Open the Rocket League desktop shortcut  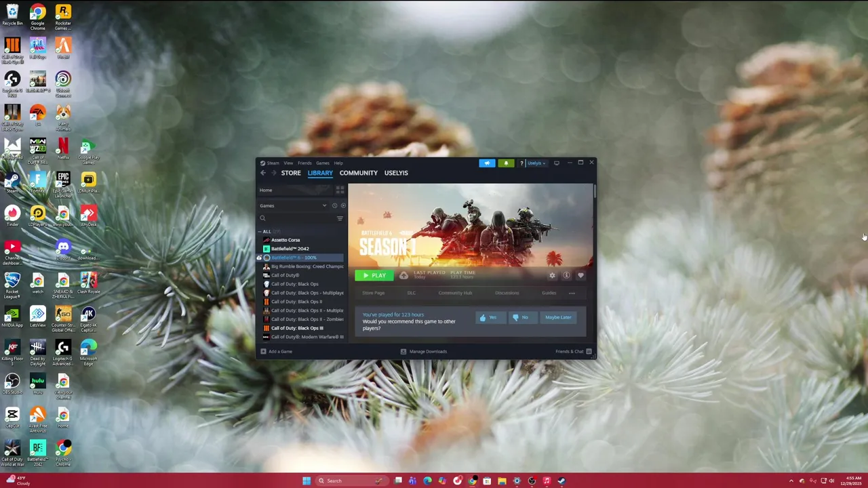coord(12,285)
